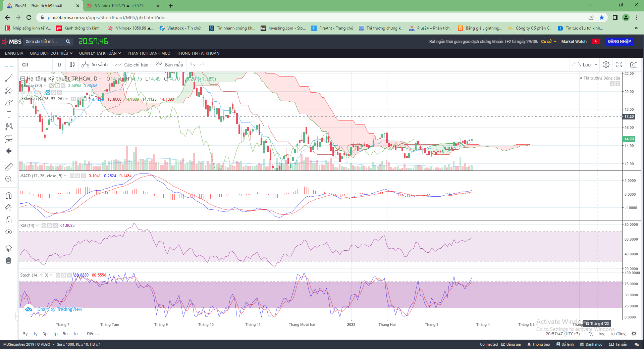Switch to the VNIndex browser tab
This screenshot has height=349, width=644.
coord(123,6)
